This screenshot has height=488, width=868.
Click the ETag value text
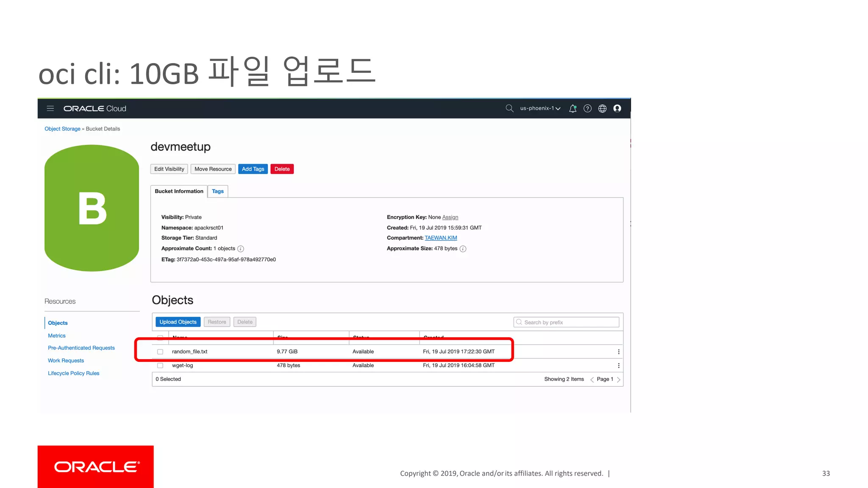pyautogui.click(x=226, y=260)
